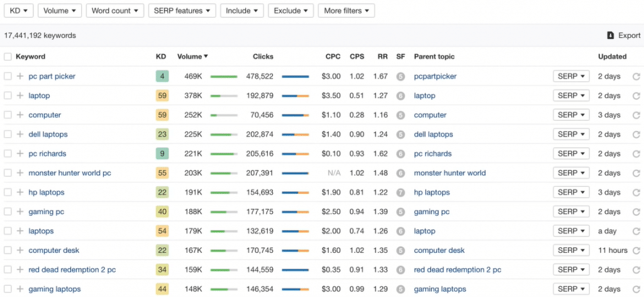Add 'hp laptops' via plus icon
This screenshot has height=297, width=644.
tap(20, 193)
